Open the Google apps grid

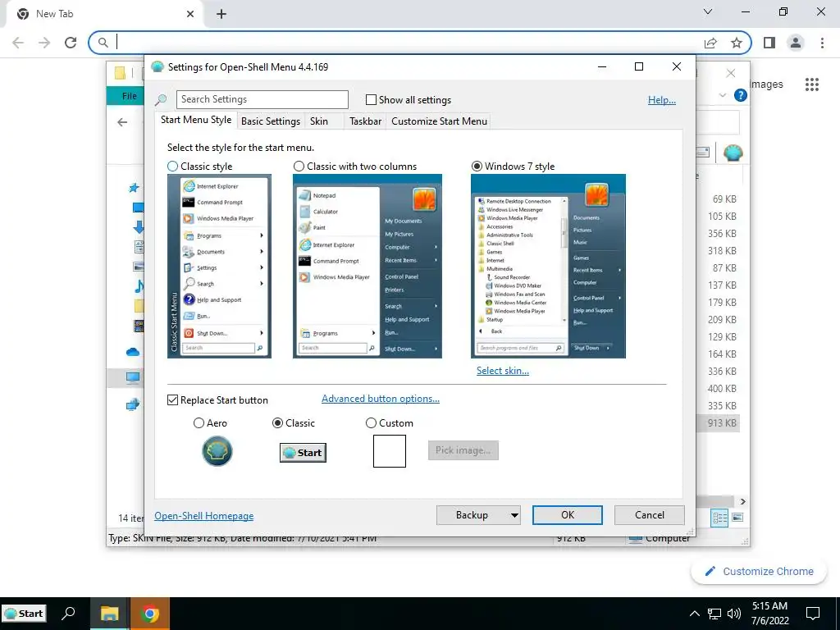click(811, 84)
